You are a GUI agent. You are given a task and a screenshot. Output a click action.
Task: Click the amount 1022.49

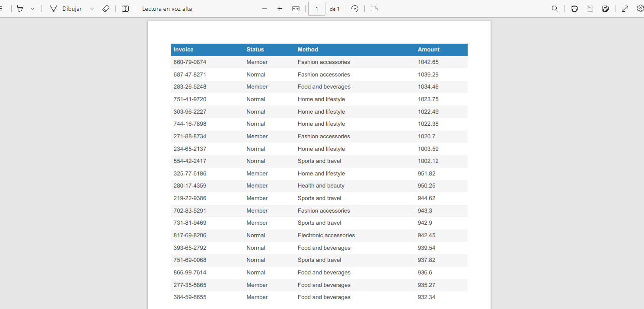428,112
